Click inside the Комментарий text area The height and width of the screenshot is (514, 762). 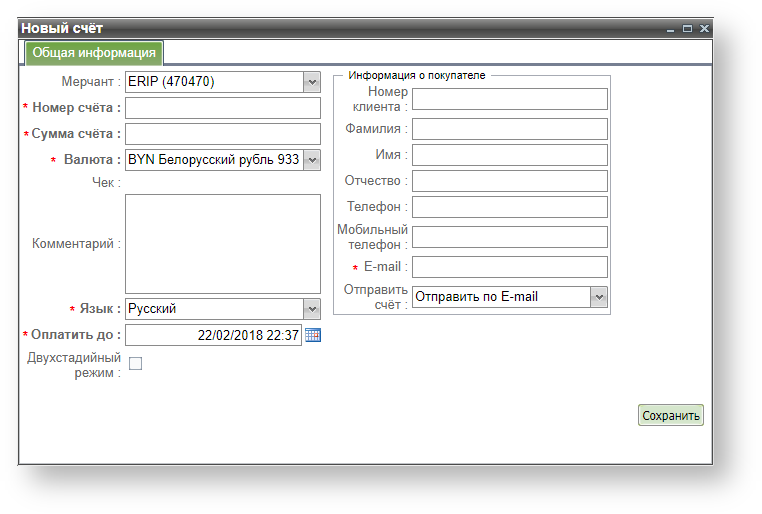(222, 244)
